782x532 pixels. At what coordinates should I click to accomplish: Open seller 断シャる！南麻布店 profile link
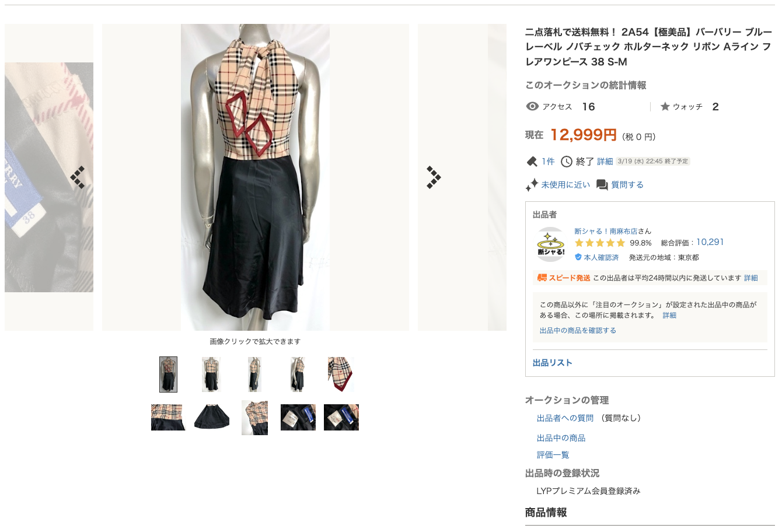tap(605, 231)
